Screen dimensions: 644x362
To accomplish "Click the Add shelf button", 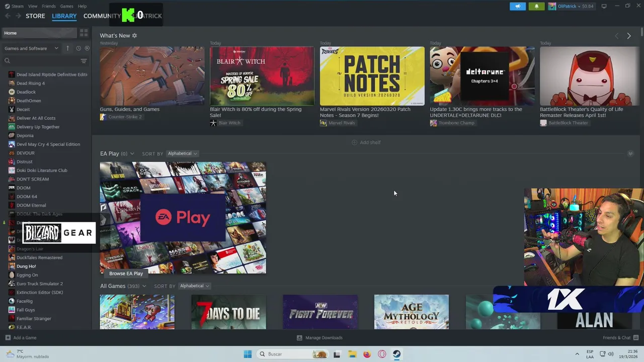I will (x=366, y=142).
